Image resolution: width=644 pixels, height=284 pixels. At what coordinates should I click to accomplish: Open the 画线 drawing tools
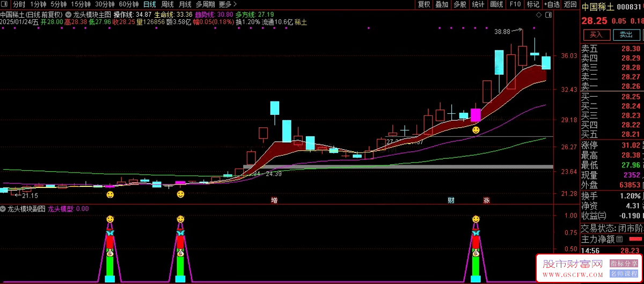[x=496, y=4]
